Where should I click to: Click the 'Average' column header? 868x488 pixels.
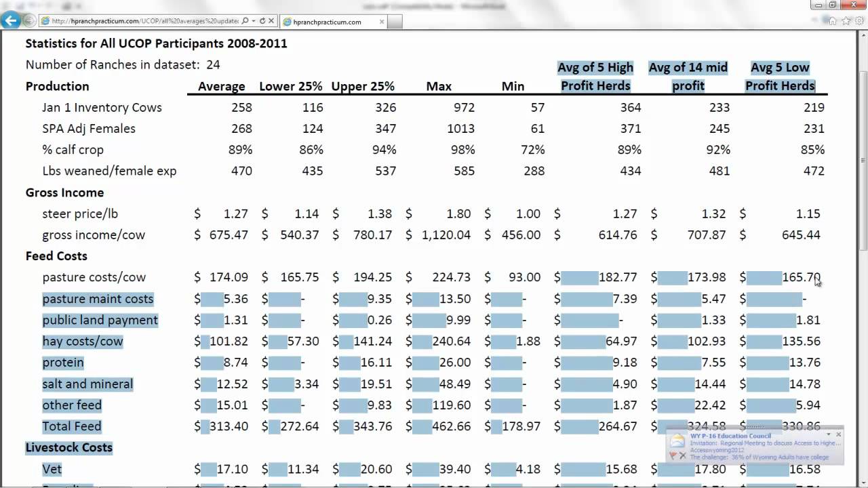coord(221,87)
